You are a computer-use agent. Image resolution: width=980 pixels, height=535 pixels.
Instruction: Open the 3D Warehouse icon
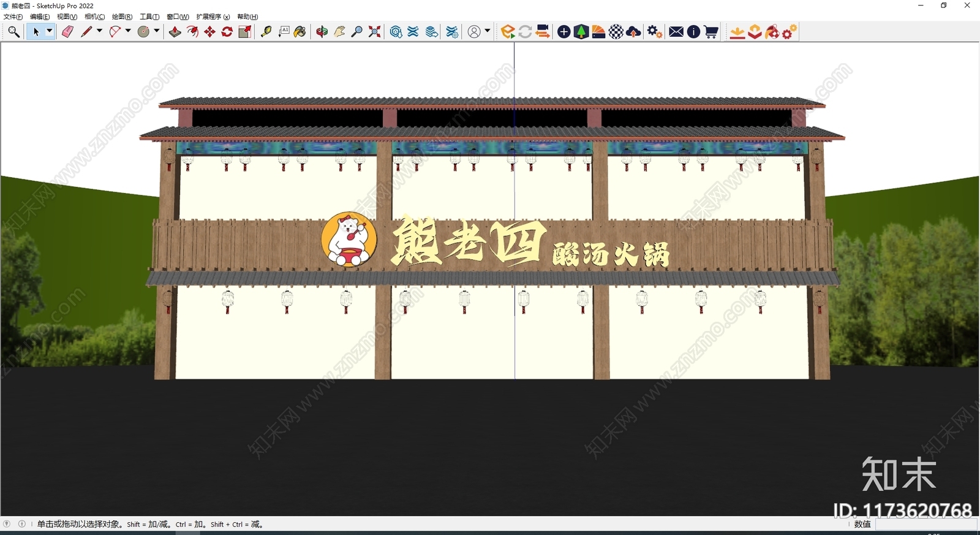[x=396, y=32]
